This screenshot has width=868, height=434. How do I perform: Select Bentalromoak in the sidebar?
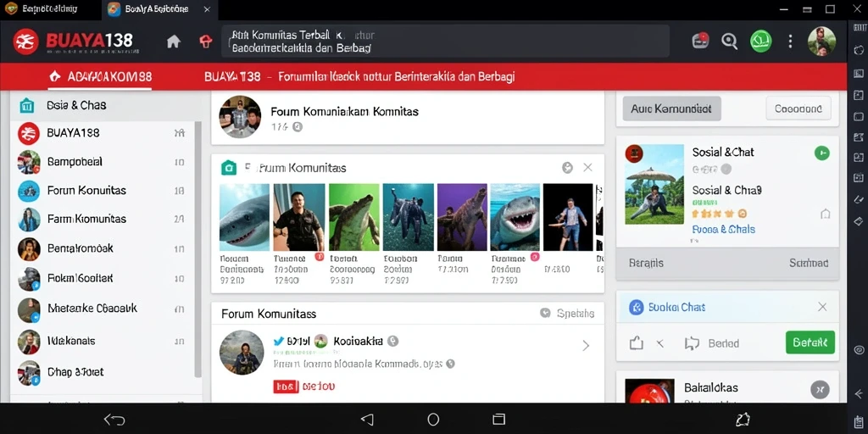click(x=103, y=248)
